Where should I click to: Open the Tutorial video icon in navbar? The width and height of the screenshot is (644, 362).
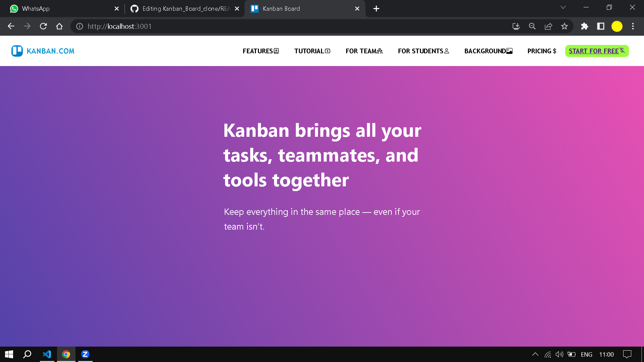(x=327, y=51)
